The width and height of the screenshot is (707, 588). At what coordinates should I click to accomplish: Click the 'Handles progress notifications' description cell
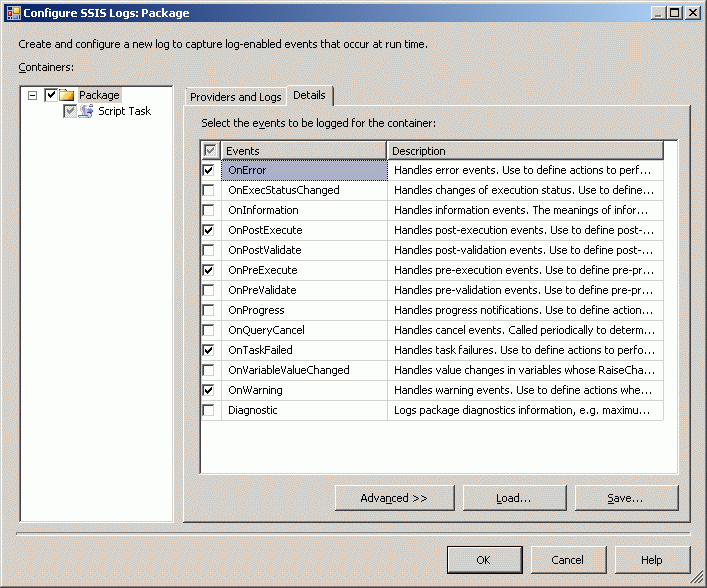pyautogui.click(x=525, y=310)
